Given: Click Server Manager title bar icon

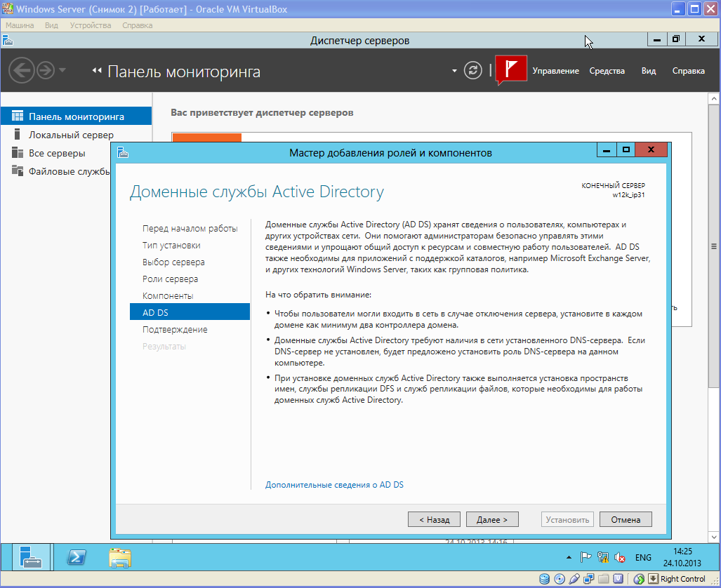Looking at the screenshot, I should 8,41.
